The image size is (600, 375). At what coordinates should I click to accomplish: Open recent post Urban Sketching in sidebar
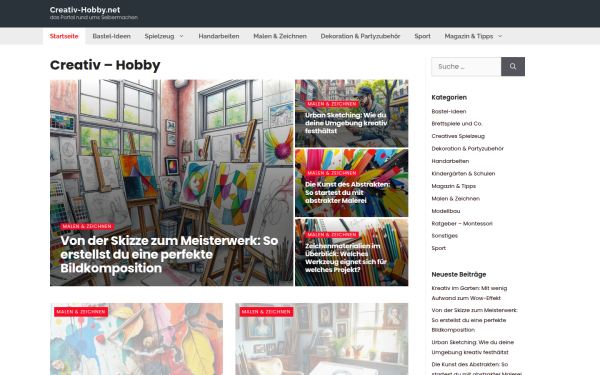coord(473,347)
